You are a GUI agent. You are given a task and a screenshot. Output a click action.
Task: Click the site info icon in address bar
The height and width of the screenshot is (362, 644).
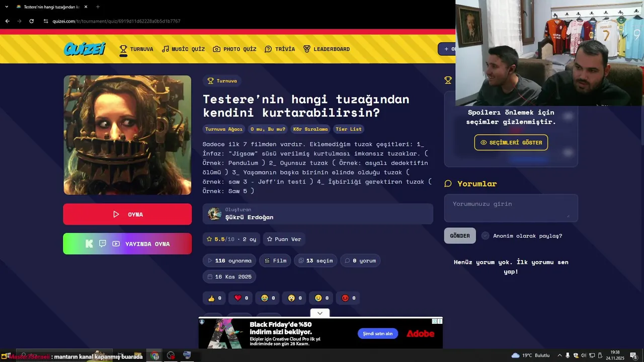46,21
